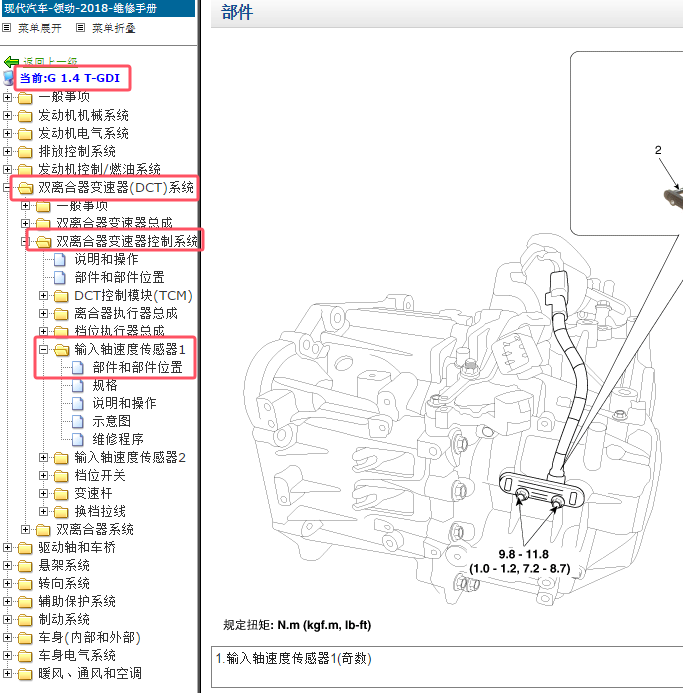Click the 部件 page heading
This screenshot has width=683, height=693.
pos(237,12)
